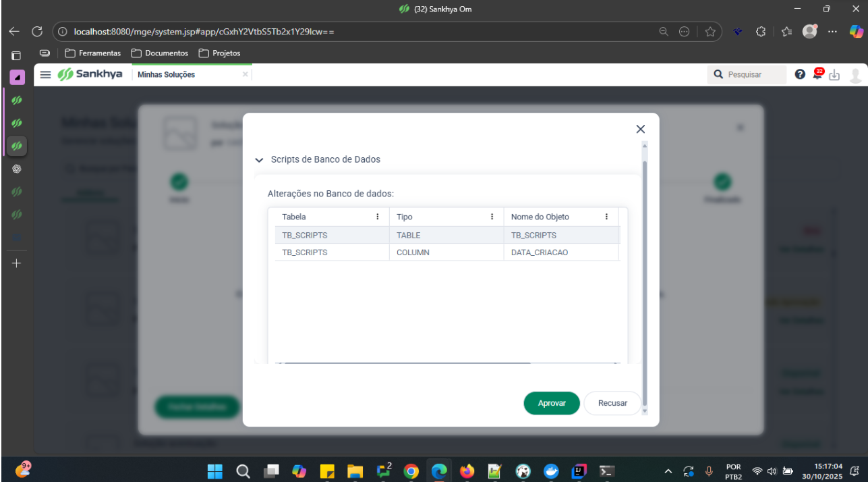Screen dimensions: 868x482
Task: Open File Explorer from taskbar
Action: click(355, 471)
